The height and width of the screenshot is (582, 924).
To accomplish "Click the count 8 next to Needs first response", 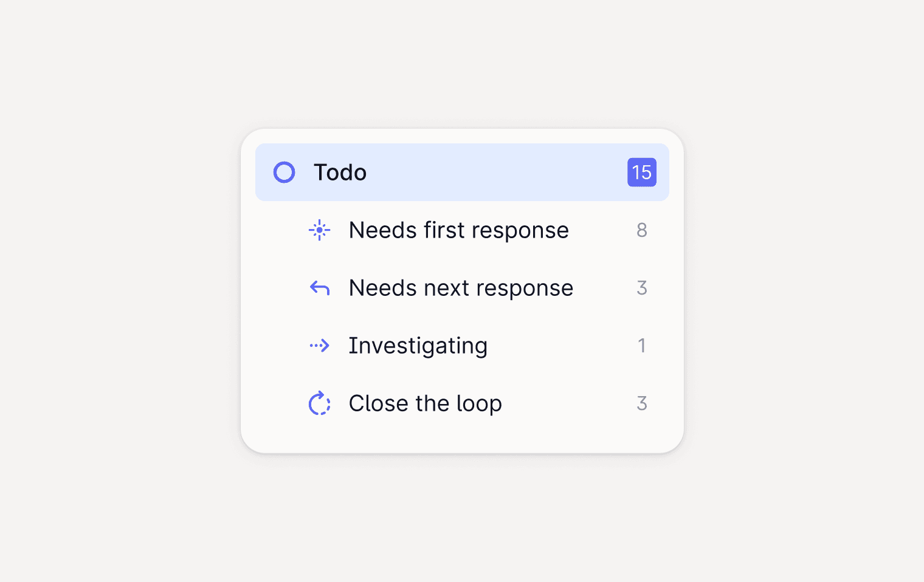I will (x=641, y=230).
